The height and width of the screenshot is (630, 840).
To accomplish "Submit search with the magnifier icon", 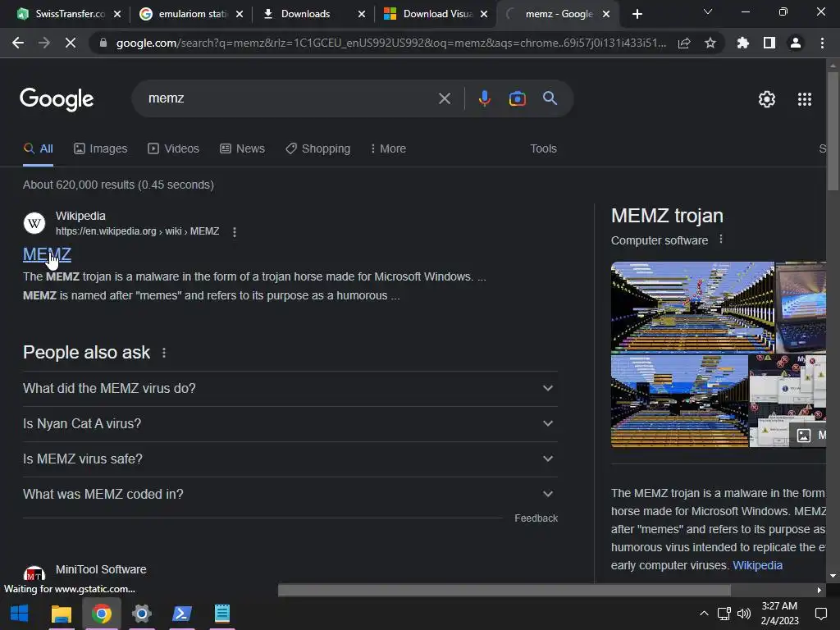I will click(550, 98).
